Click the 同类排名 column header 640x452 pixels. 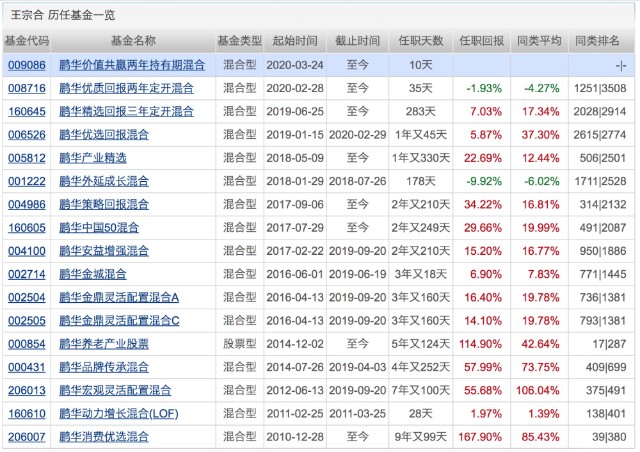(x=599, y=41)
